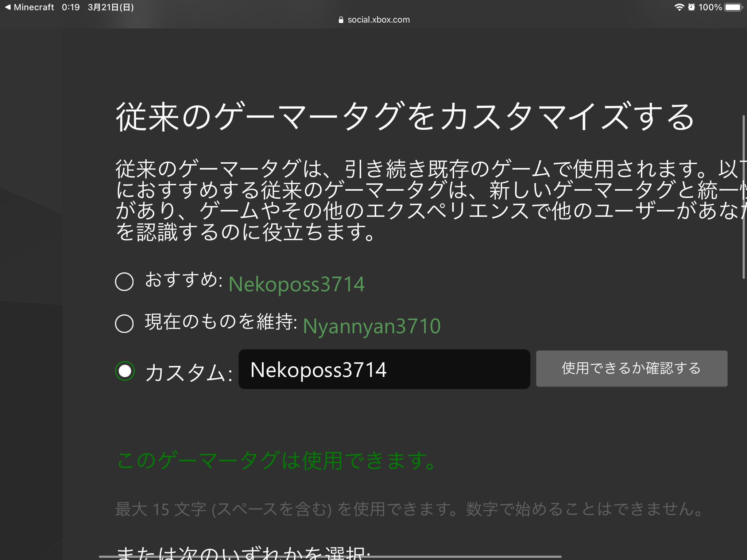Click the green このゲーマータグは使用できます message

point(276,460)
